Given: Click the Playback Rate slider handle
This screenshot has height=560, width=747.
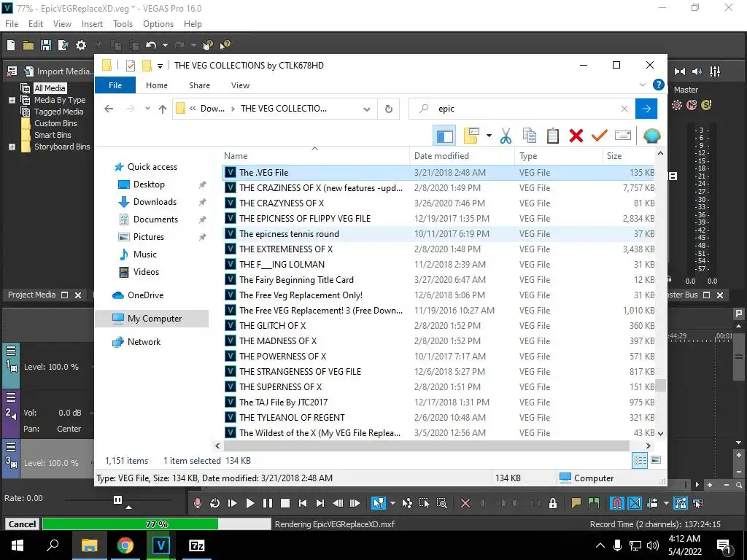Looking at the screenshot, I should coord(117,499).
